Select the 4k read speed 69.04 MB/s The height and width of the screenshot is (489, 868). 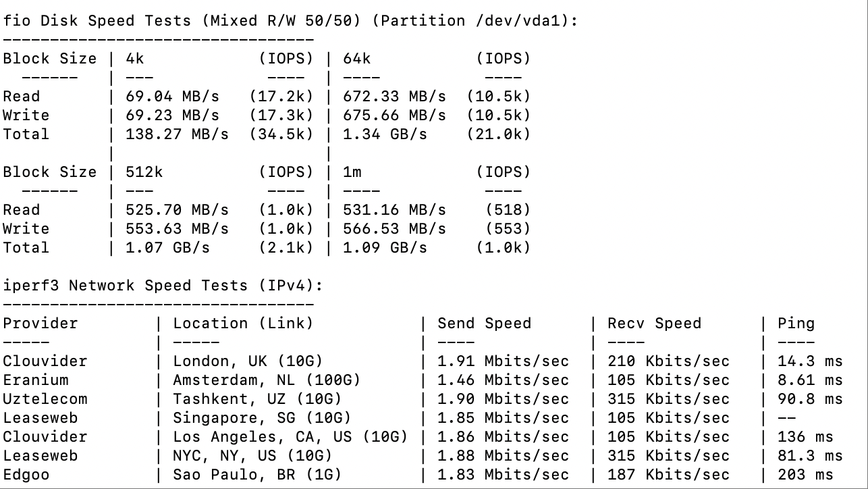173,97
